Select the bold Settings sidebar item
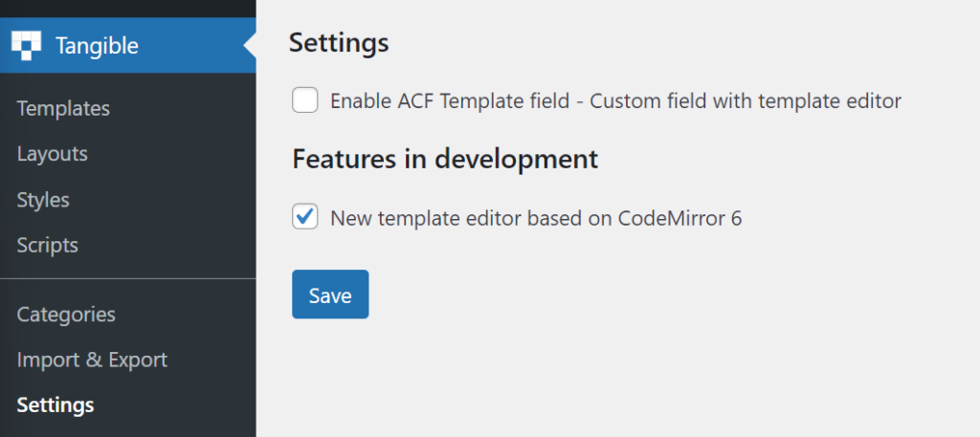The width and height of the screenshot is (980, 437). point(55,405)
